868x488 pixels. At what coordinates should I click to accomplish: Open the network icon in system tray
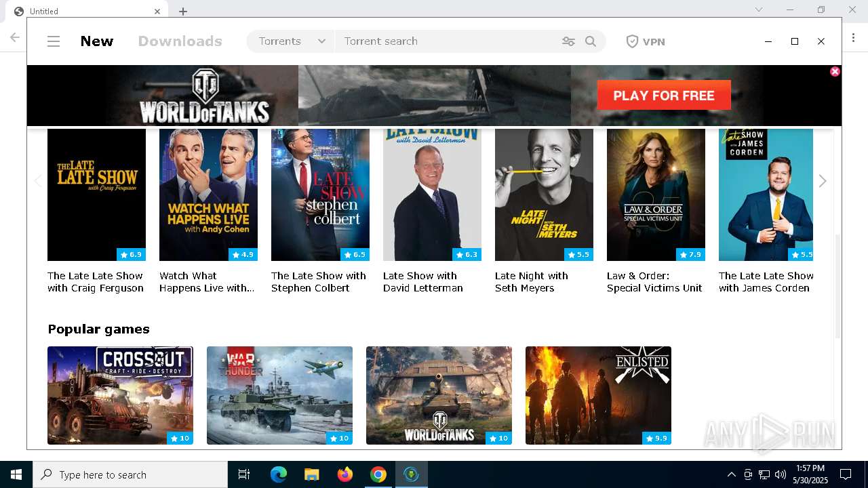764,474
